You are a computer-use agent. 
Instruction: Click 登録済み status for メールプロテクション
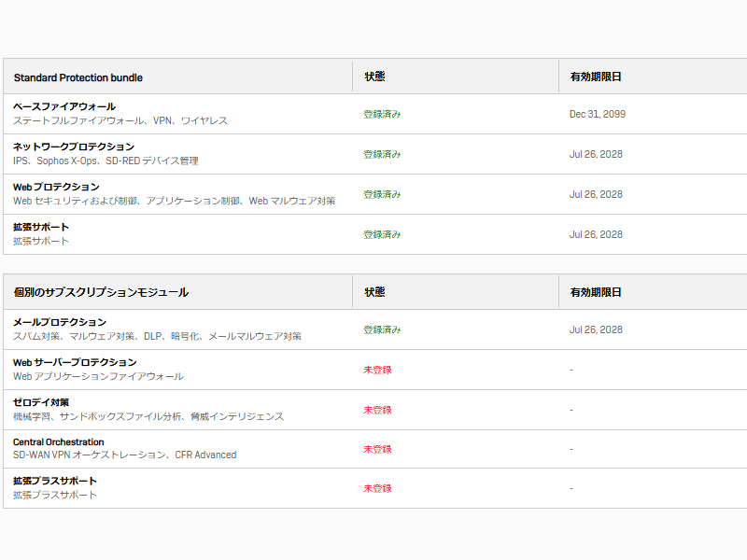(382, 329)
